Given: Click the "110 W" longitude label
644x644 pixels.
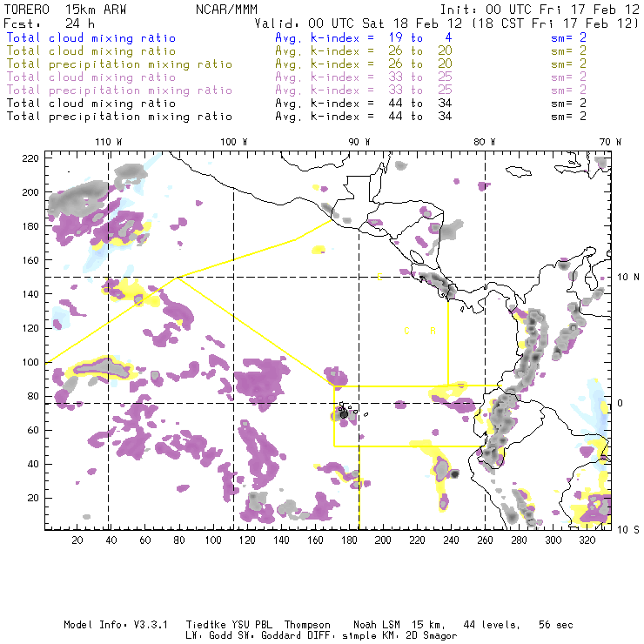Looking at the screenshot, I should point(109,142).
